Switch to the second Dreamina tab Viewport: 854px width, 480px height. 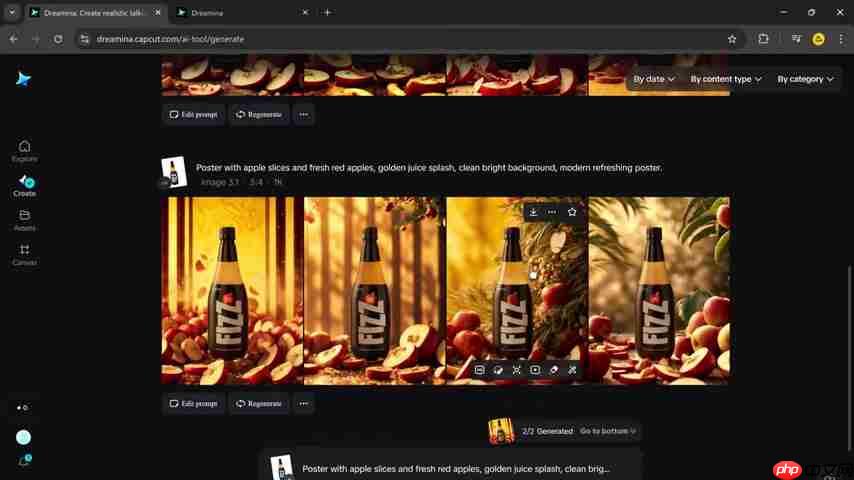click(x=242, y=13)
